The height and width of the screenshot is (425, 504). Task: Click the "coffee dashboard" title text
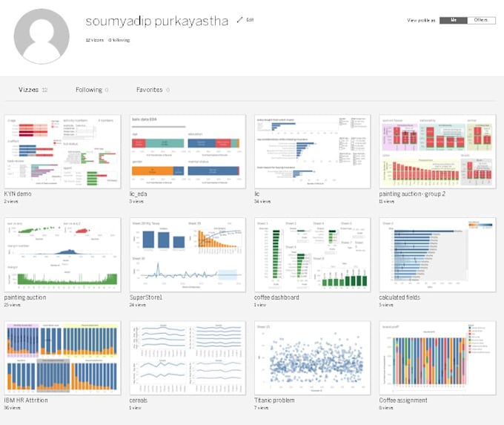point(276,297)
